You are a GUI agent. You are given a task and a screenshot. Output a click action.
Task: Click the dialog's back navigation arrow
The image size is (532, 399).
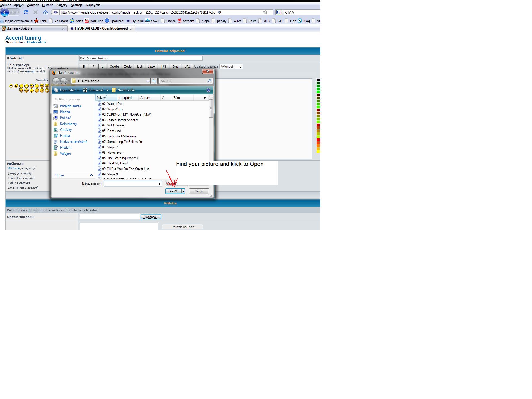(56, 81)
